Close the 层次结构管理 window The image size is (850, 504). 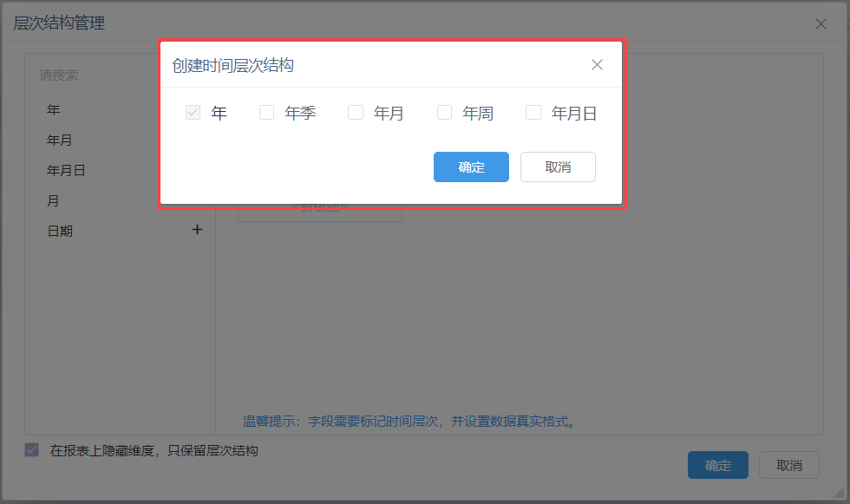pyautogui.click(x=821, y=23)
